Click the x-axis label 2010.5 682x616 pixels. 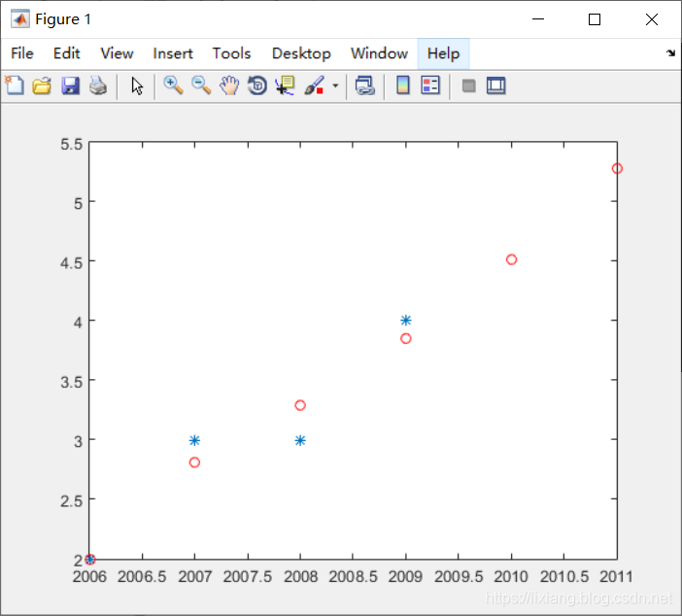point(564,577)
